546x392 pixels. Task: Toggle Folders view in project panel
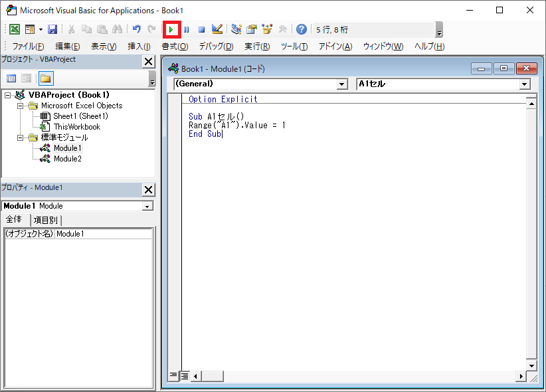click(x=46, y=78)
